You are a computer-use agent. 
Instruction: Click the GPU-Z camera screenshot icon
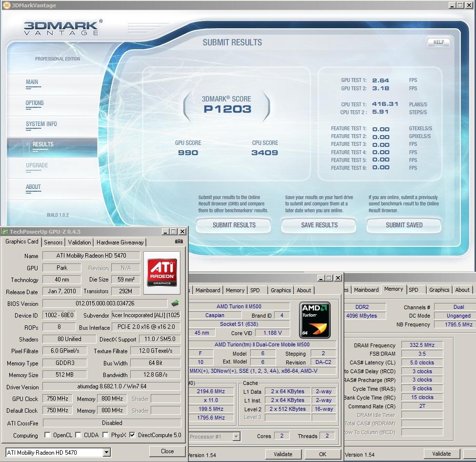179,241
